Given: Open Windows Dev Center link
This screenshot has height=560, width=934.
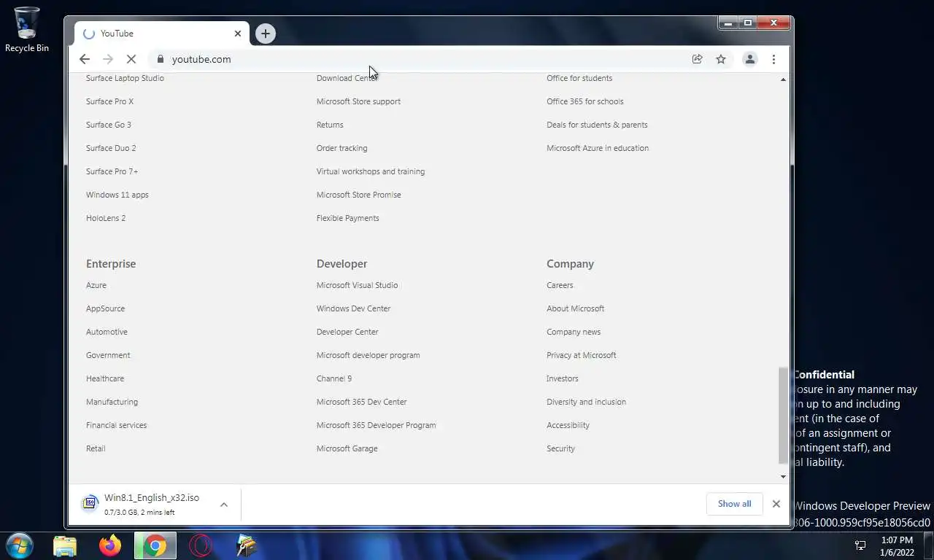Looking at the screenshot, I should click(x=353, y=308).
